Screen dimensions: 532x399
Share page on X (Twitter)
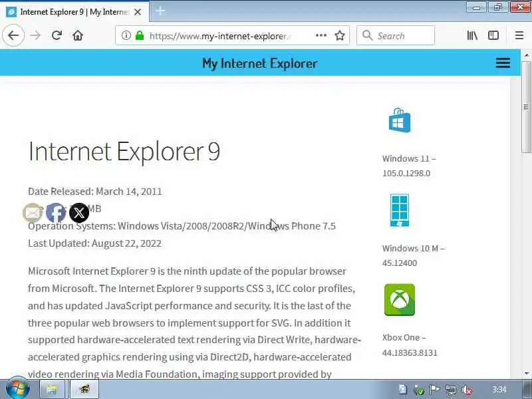(79, 213)
